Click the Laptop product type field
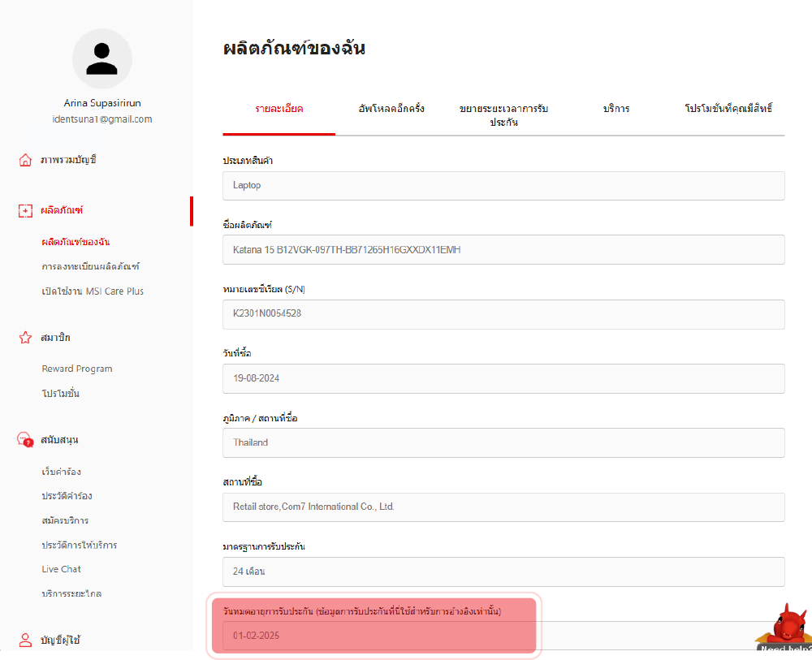Viewport: 812px width, 660px height. [x=503, y=186]
